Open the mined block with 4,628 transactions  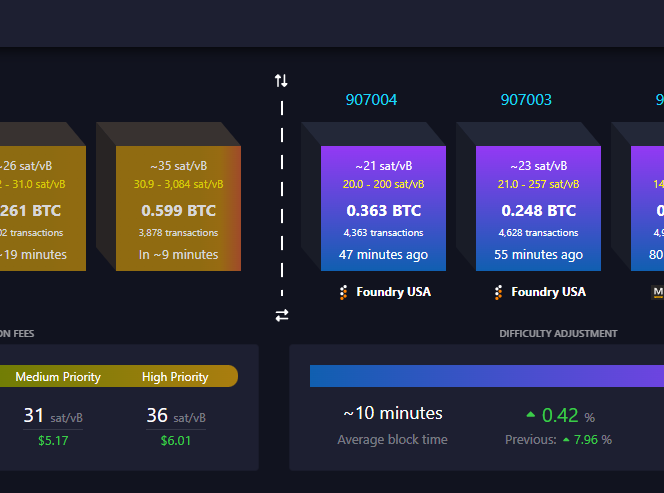coord(538,208)
